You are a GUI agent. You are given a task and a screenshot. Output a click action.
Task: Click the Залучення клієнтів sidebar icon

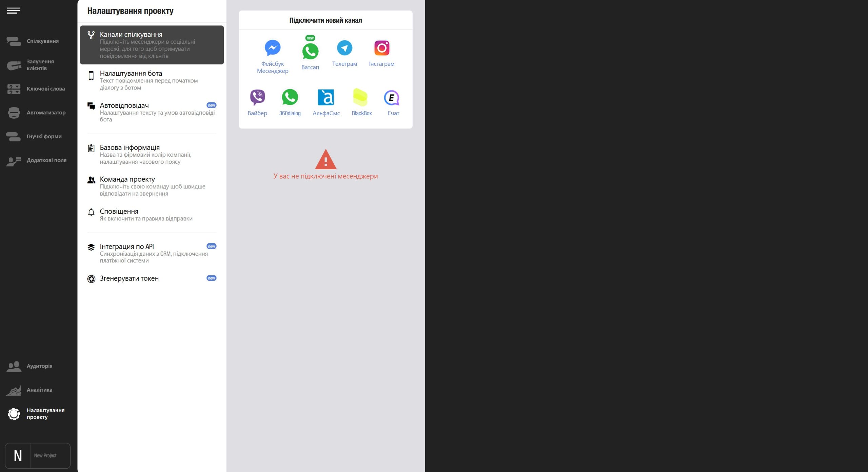coord(14,65)
